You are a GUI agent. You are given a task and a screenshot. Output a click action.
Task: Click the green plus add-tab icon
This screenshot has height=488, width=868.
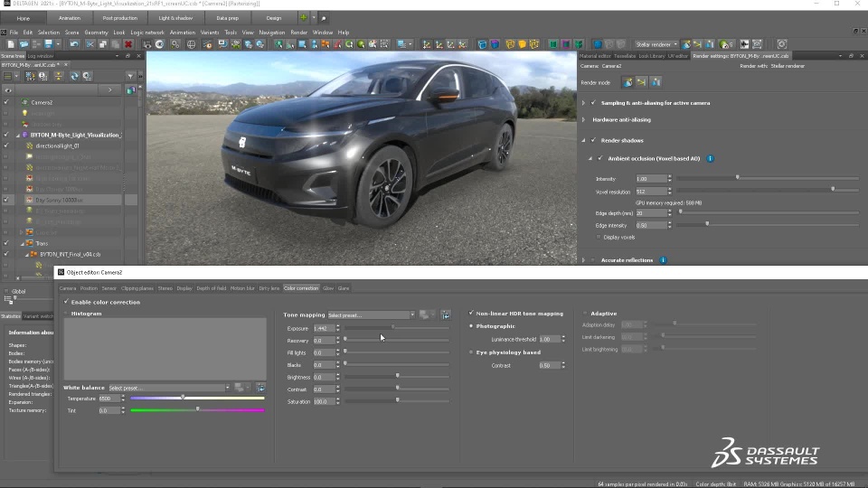click(305, 18)
